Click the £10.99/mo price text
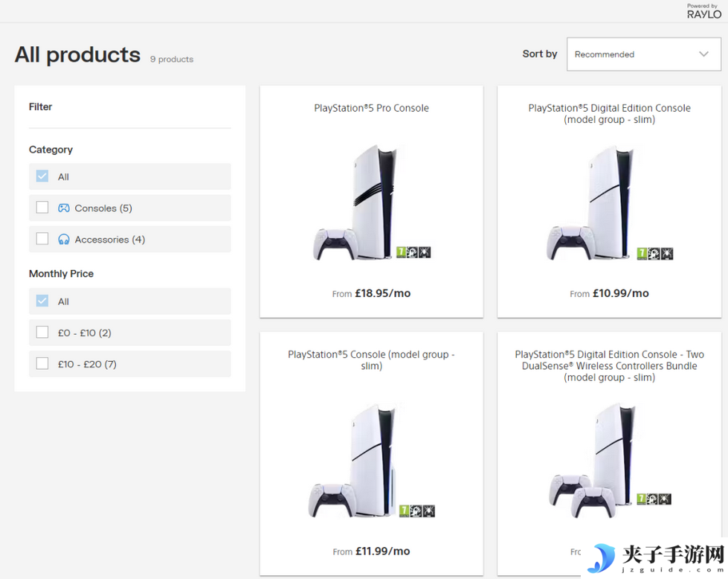Image resolution: width=728 pixels, height=579 pixels. [x=621, y=293]
